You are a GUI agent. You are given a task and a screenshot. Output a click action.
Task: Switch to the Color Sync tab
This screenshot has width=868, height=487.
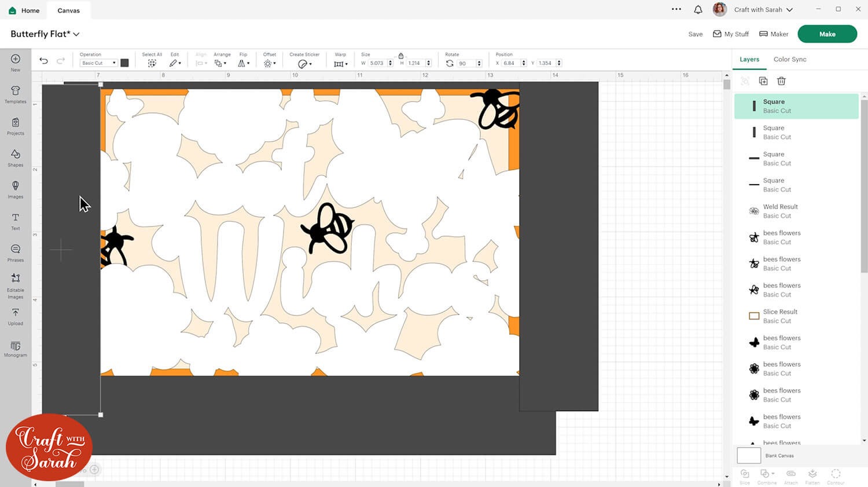point(789,59)
